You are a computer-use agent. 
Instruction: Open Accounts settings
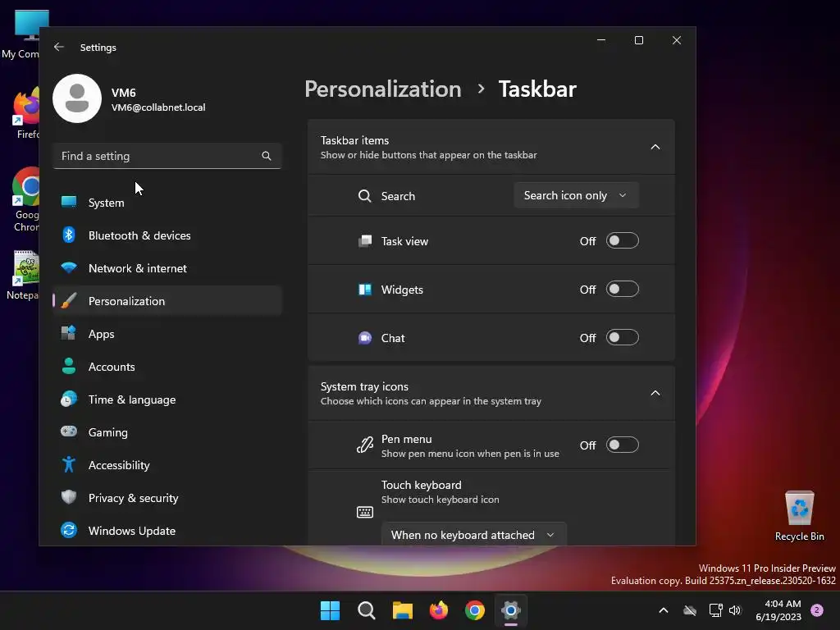pyautogui.click(x=167, y=367)
